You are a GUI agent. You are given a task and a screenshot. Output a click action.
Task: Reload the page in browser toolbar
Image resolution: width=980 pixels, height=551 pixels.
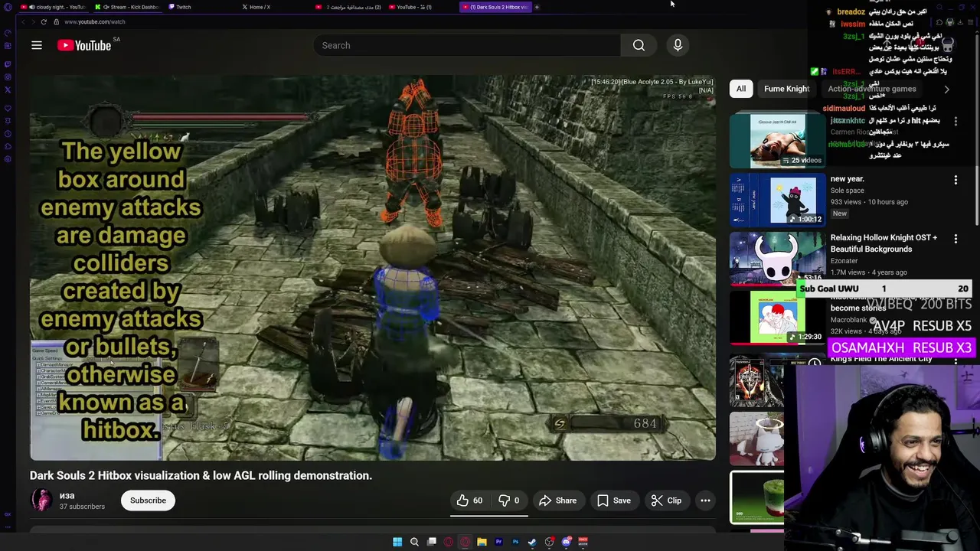44,21
